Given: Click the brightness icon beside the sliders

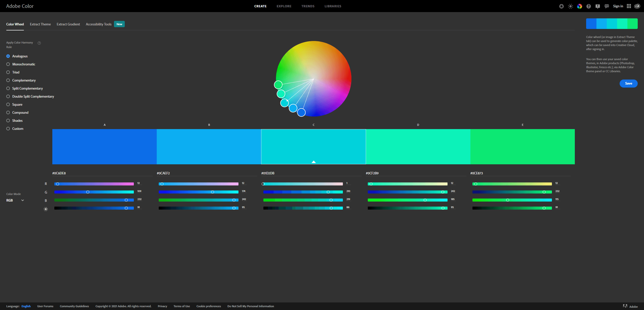Looking at the screenshot, I should coord(46,209).
